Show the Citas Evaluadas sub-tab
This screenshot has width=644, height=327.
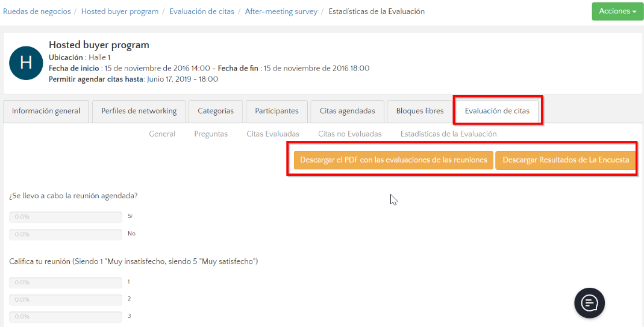coord(273,134)
